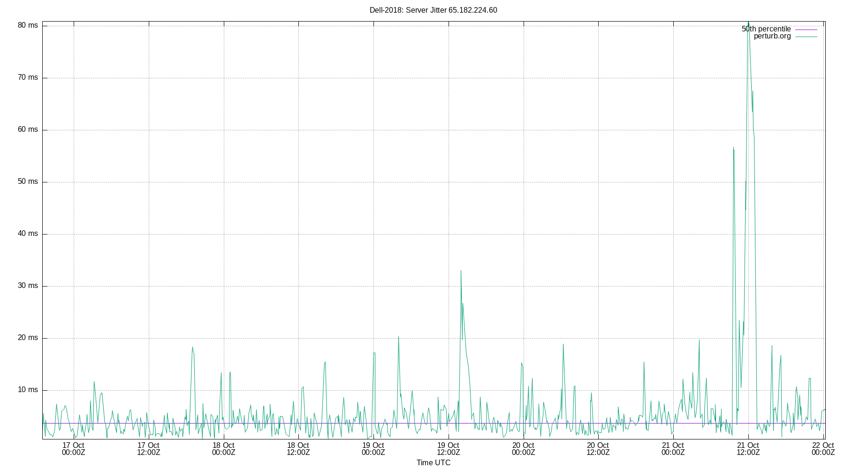
Task: Click the '19 Oct 12:00Z' x-axis label
Action: pyautogui.click(x=449, y=449)
